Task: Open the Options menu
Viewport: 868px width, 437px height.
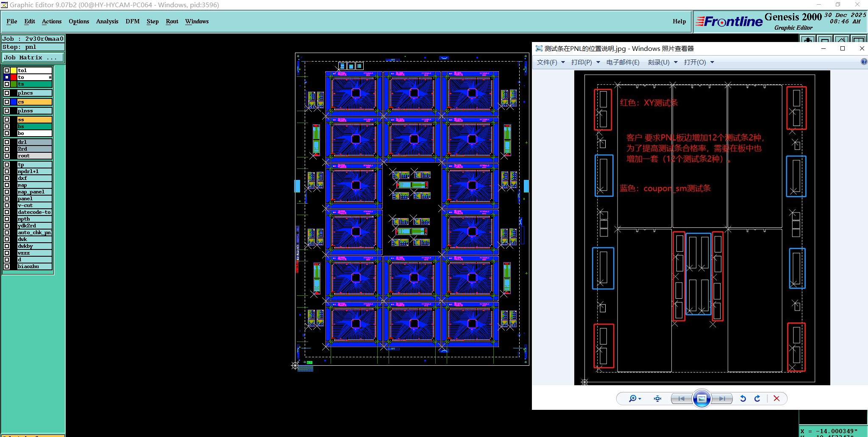Action: [79, 21]
